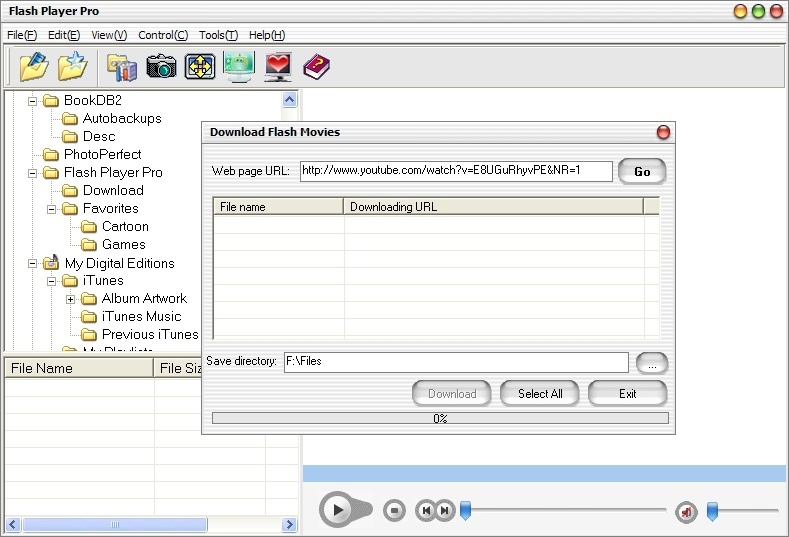Viewport: 789px width, 537px height.
Task: Collapse the BookDB2 folder
Action: 33,101
